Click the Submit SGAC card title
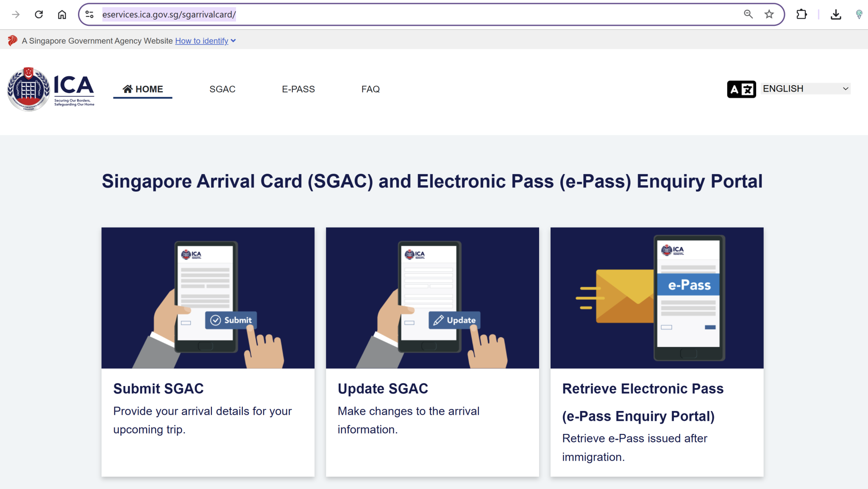 point(159,389)
